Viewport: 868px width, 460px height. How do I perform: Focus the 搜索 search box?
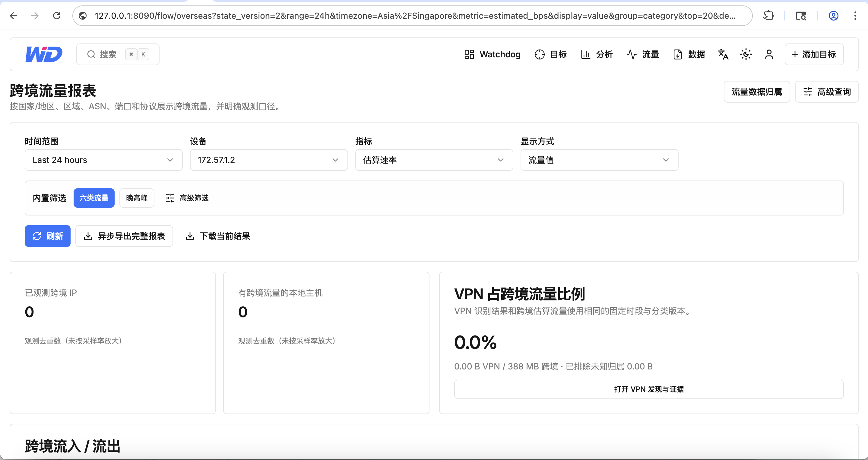[x=118, y=54]
